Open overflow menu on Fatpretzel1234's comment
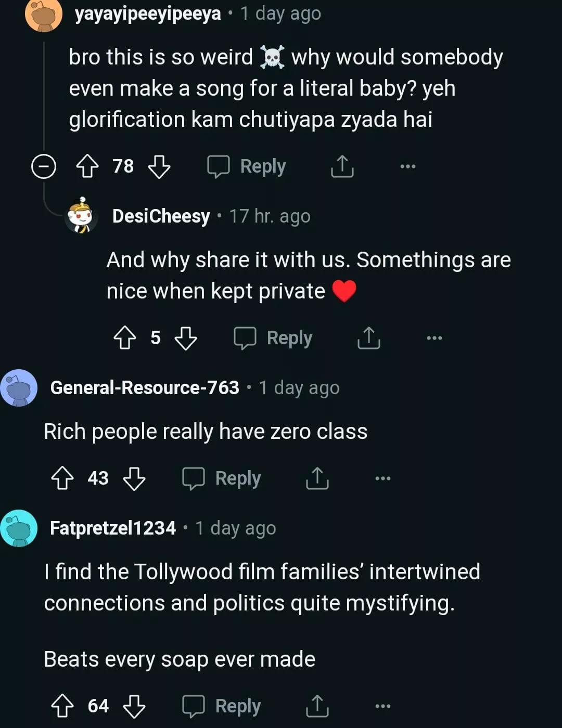The image size is (562, 728). pyautogui.click(x=383, y=706)
